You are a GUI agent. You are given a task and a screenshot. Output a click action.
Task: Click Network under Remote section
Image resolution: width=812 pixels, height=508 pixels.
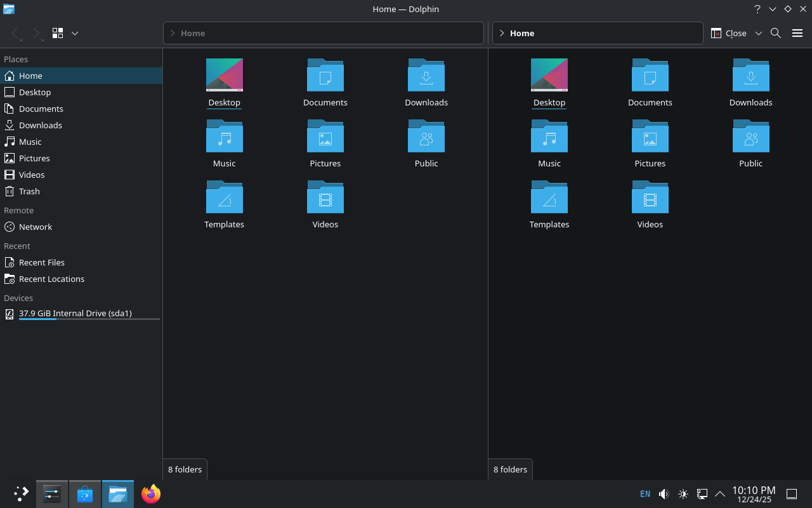pos(35,227)
